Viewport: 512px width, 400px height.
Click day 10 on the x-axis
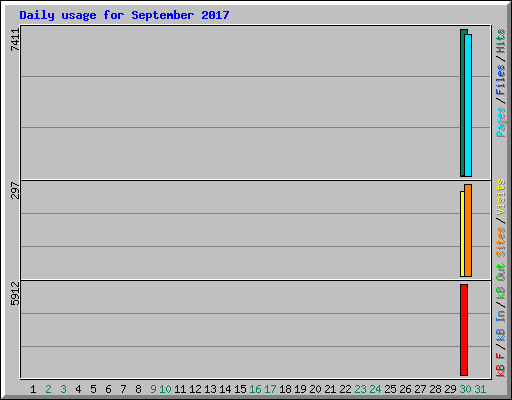pyautogui.click(x=165, y=389)
